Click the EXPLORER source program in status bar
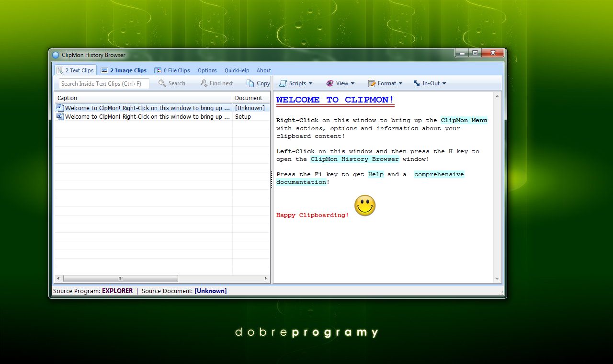 tap(117, 291)
